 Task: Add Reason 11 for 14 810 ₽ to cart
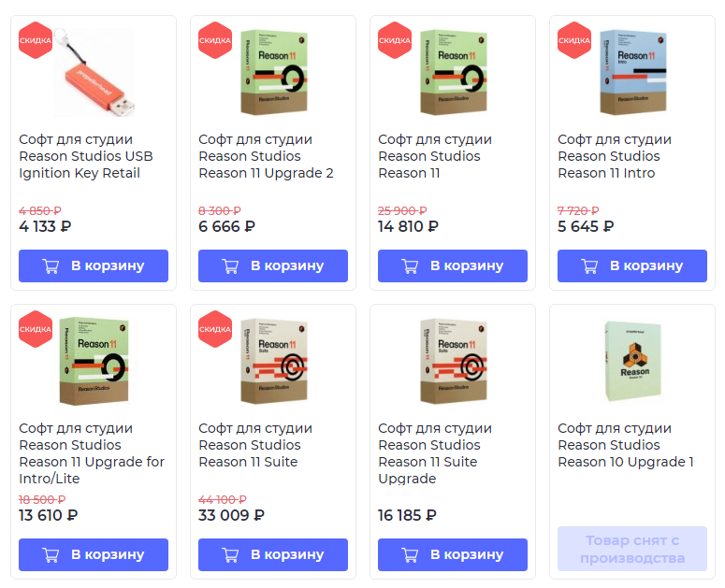[x=453, y=265]
